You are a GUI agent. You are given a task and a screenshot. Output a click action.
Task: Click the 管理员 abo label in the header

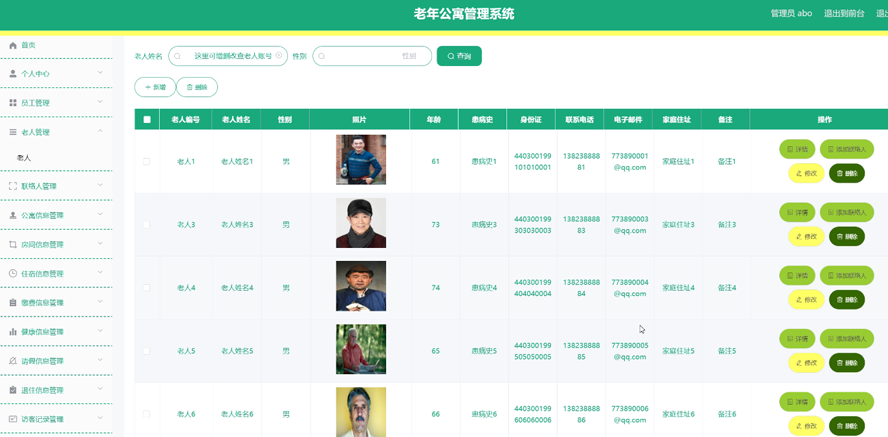[x=791, y=14]
